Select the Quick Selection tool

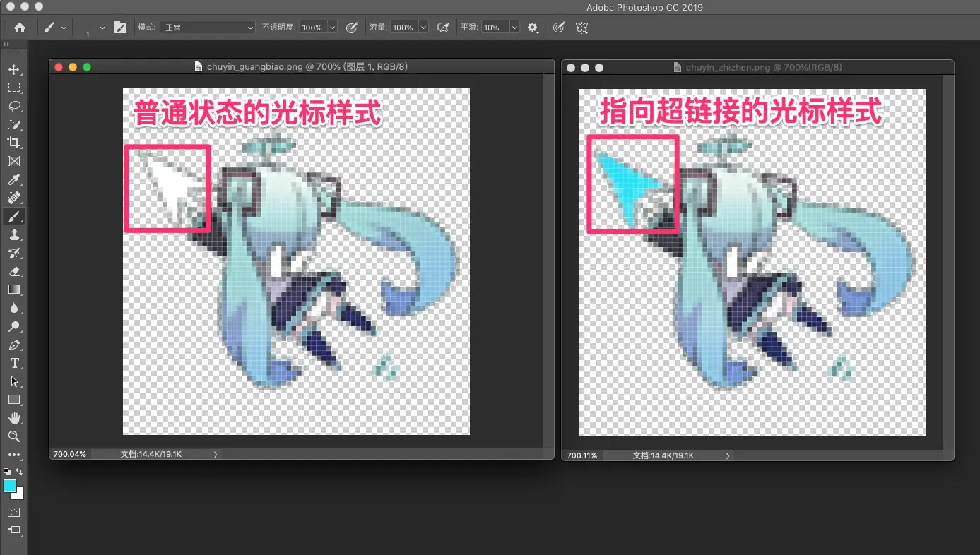point(13,124)
